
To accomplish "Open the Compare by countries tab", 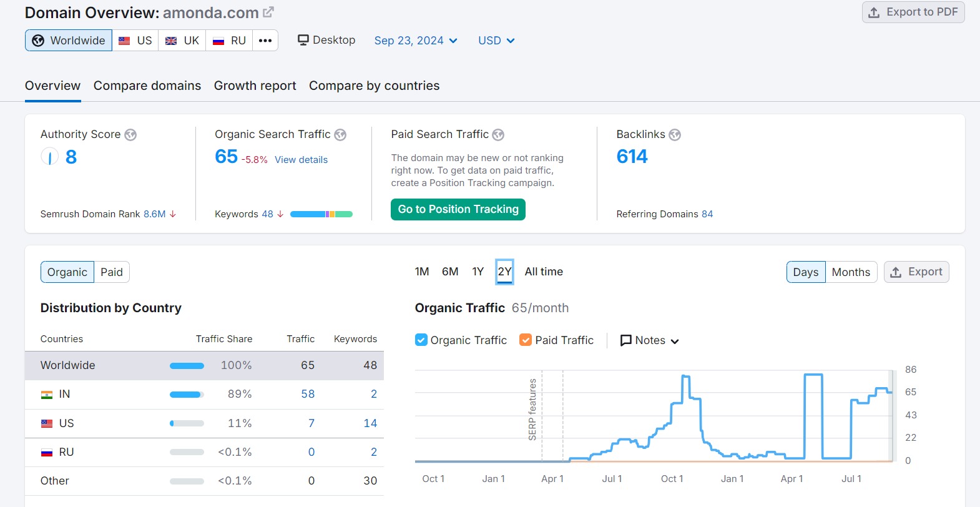I will (x=375, y=86).
